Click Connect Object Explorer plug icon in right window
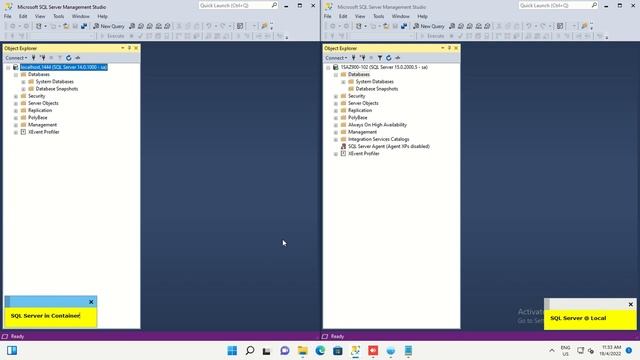 (x=354, y=58)
